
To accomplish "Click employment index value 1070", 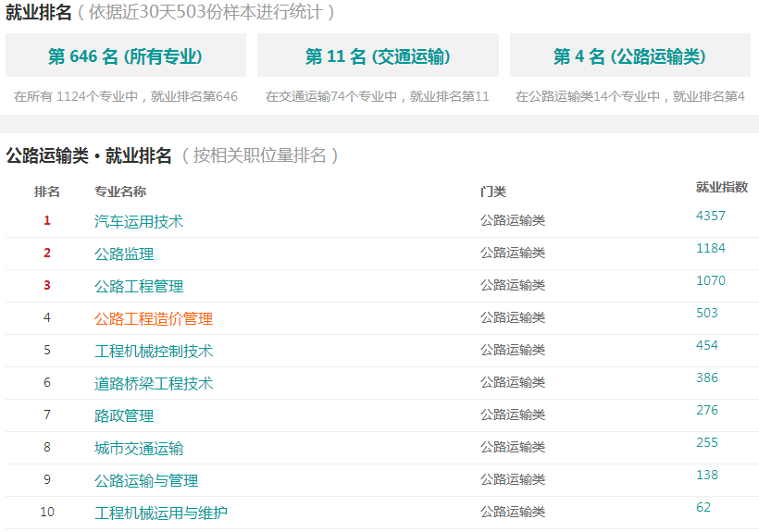I will 711,280.
